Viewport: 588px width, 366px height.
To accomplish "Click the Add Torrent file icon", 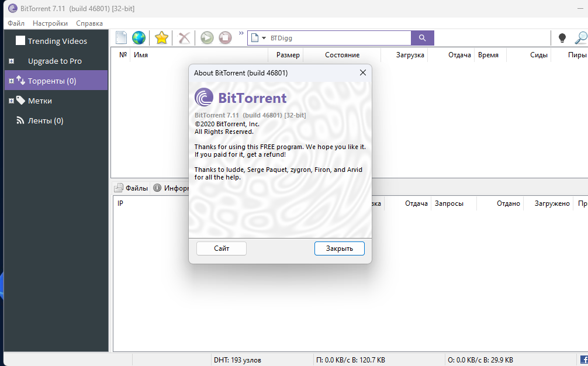I will tap(121, 38).
